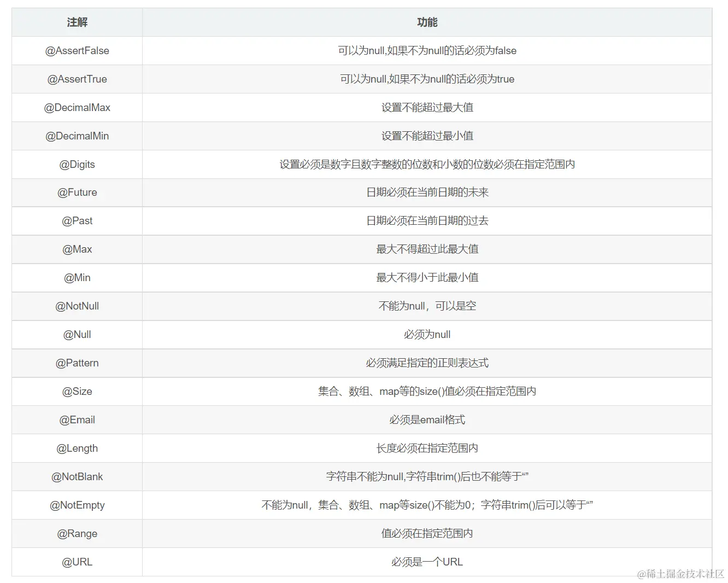Select the @Max annotation cell
Viewport: 728px width, 583px height.
coord(77,249)
